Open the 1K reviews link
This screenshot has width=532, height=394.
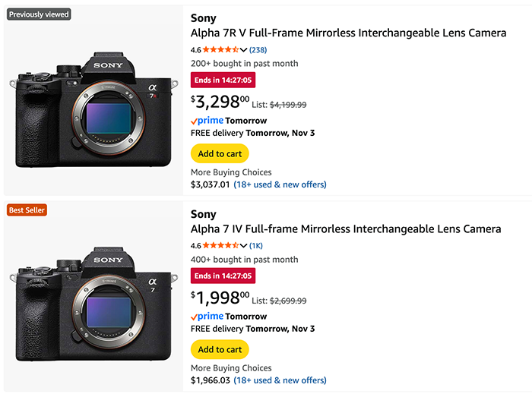click(x=256, y=246)
